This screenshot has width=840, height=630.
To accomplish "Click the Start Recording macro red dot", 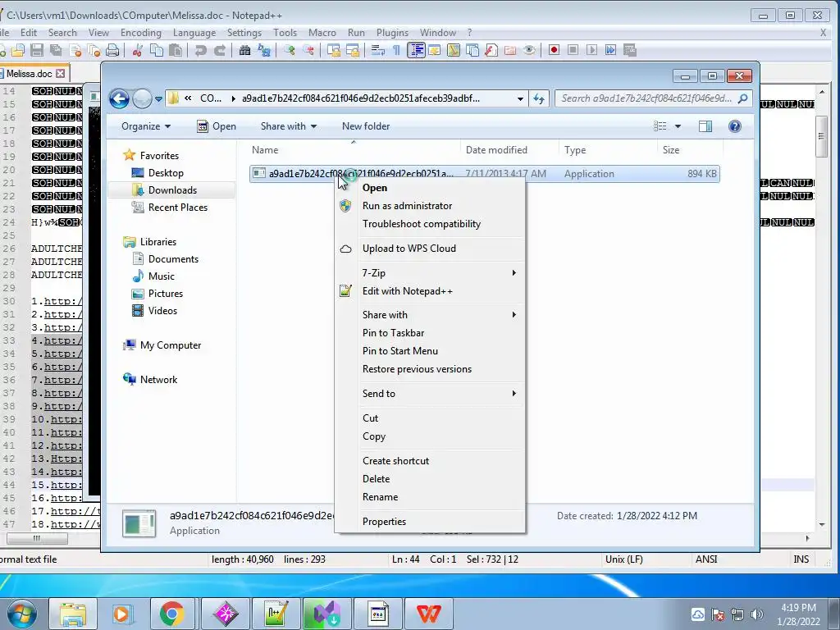I will (554, 50).
